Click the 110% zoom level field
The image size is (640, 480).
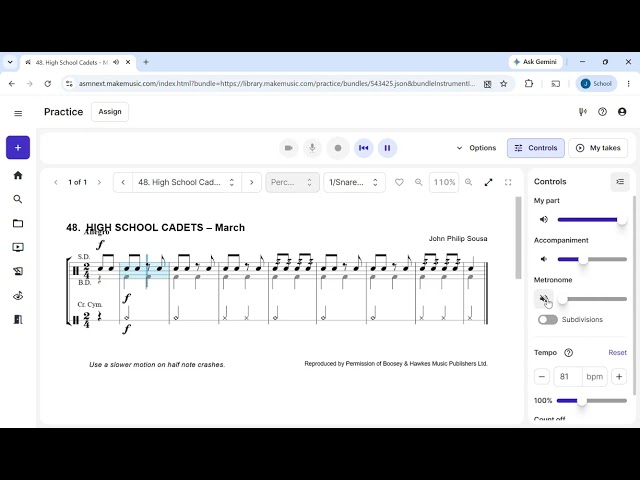pyautogui.click(x=444, y=182)
